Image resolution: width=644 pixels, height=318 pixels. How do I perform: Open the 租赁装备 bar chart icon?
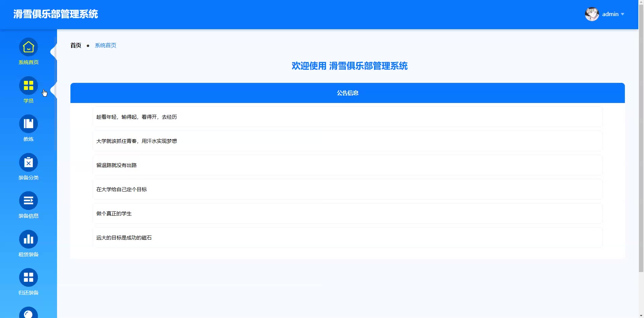coord(29,239)
